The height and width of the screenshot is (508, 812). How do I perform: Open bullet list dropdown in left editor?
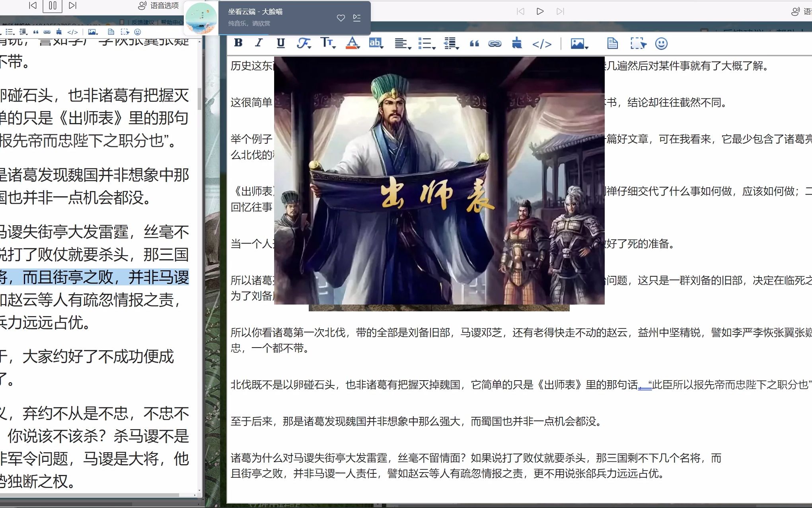pos(10,32)
